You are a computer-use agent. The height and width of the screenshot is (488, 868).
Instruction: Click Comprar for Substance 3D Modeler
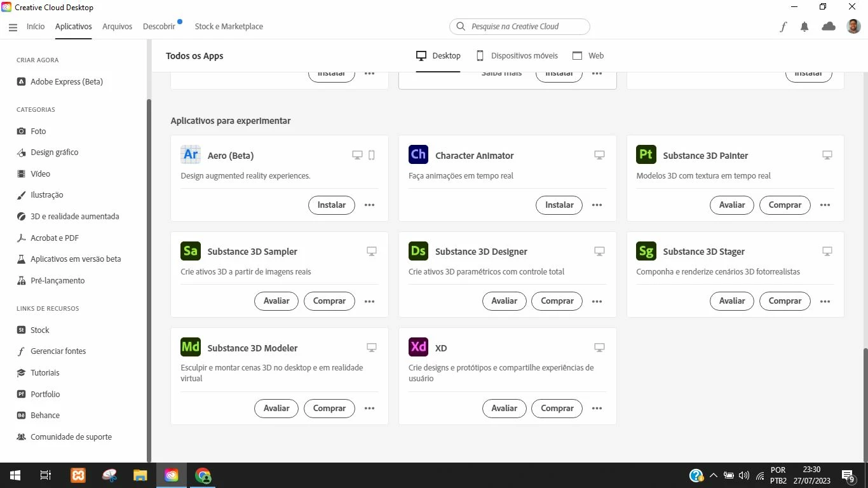(x=329, y=408)
